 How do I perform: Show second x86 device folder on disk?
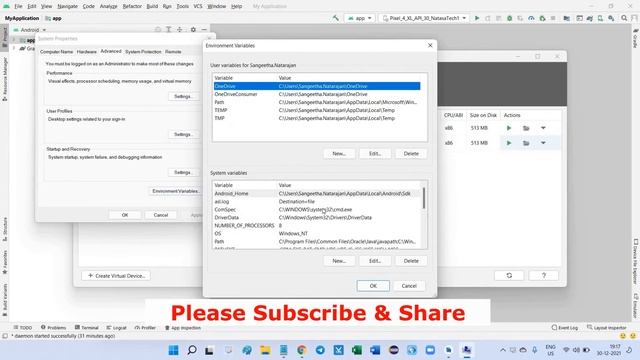pos(526,143)
